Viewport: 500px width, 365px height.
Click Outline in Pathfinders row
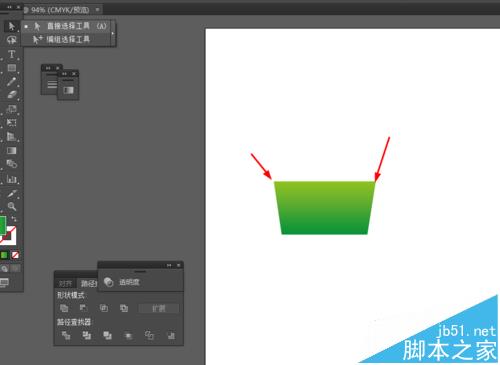149,335
